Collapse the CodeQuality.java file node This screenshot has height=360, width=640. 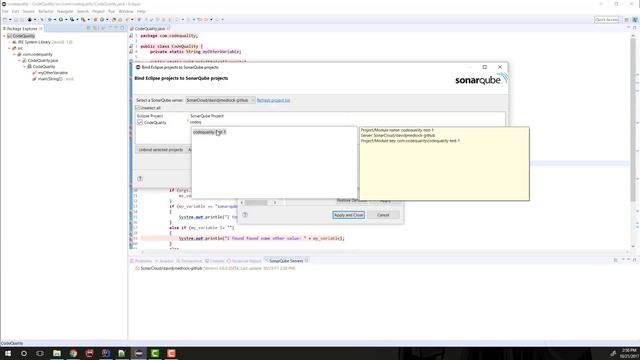pyautogui.click(x=19, y=60)
